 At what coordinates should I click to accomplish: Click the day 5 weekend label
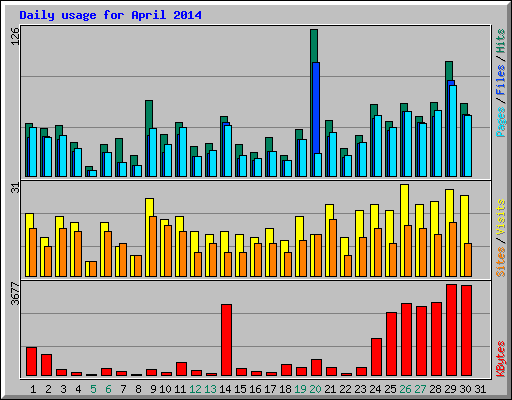pyautogui.click(x=93, y=389)
